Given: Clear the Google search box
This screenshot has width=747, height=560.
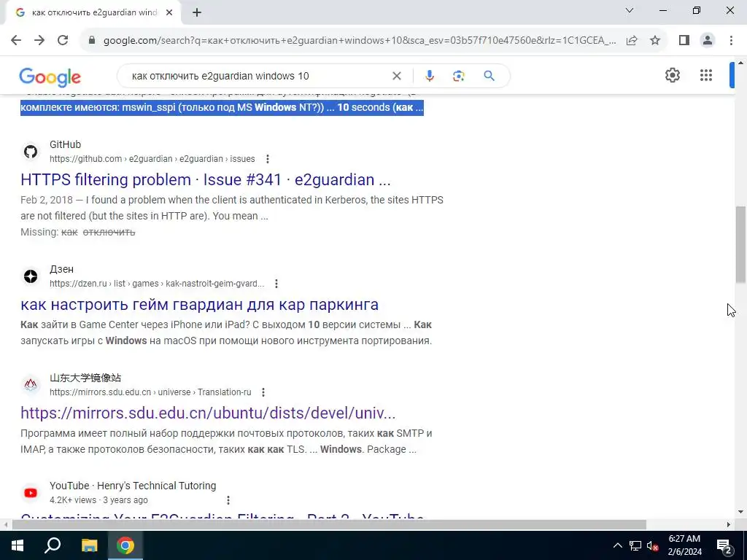Looking at the screenshot, I should click(396, 76).
